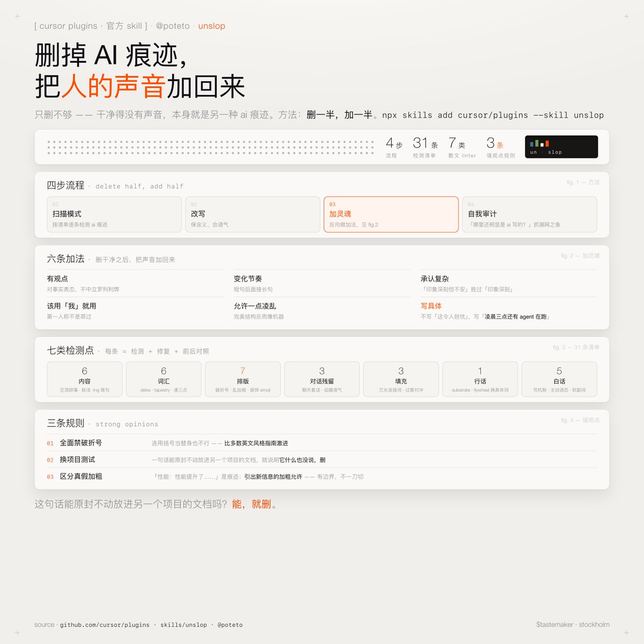Select step card 04 '自我审计'
644x644 pixels.
pos(530,215)
